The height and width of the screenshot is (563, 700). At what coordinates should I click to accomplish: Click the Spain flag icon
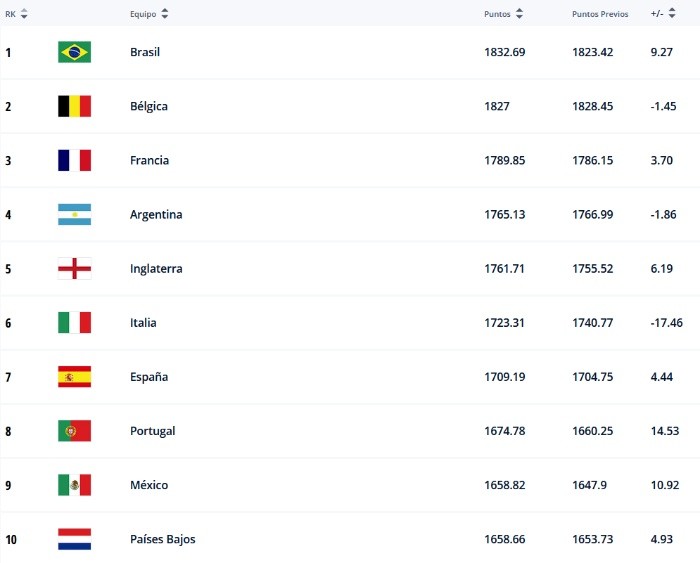[74, 377]
